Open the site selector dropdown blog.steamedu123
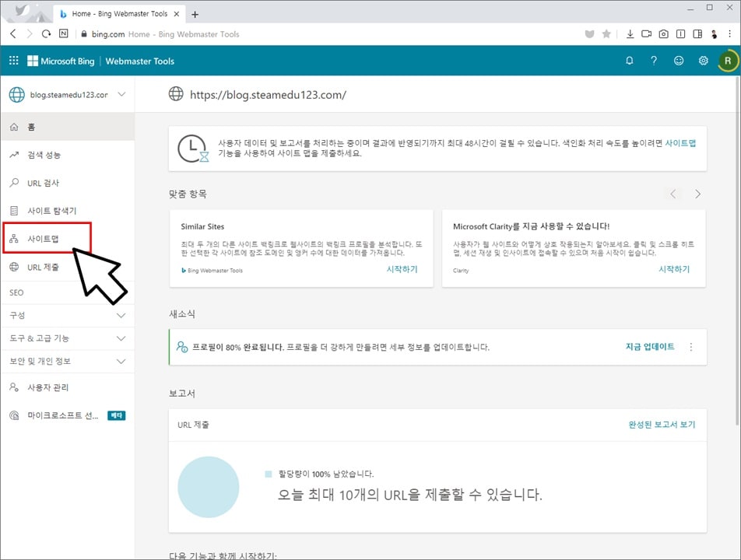Image resolution: width=741 pixels, height=560 pixels. pos(68,94)
